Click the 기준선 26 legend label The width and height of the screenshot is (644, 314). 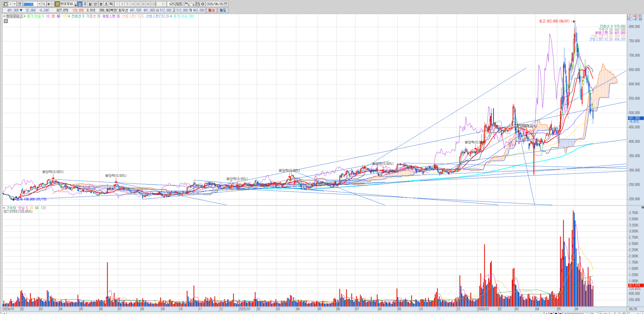(93, 16)
